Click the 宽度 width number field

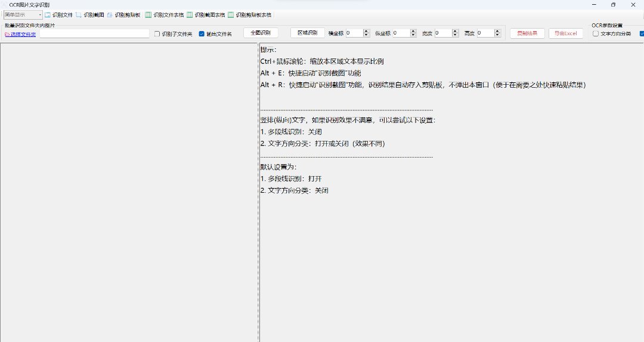(443, 33)
